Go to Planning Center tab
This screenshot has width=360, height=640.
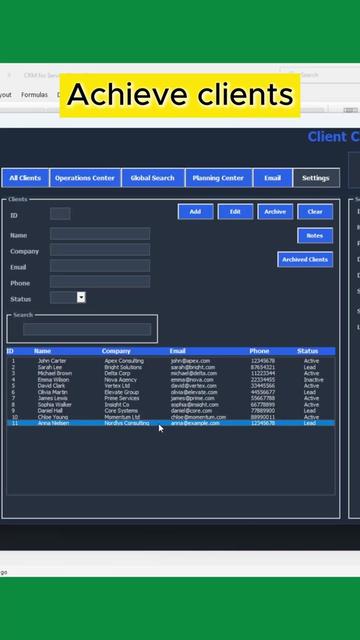pyautogui.click(x=218, y=178)
